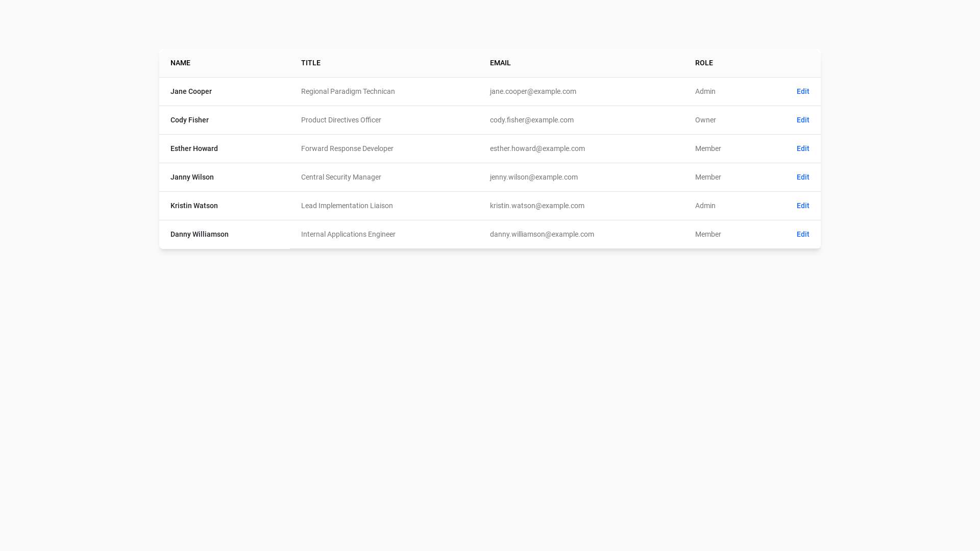The width and height of the screenshot is (980, 551).
Task: Click danny.williamson@example.com email
Action: point(542,234)
